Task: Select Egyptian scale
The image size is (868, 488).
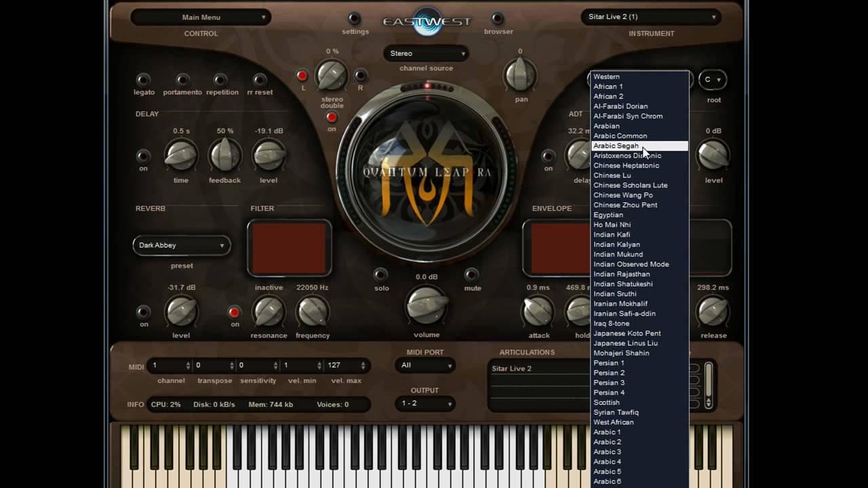Action: (639, 215)
